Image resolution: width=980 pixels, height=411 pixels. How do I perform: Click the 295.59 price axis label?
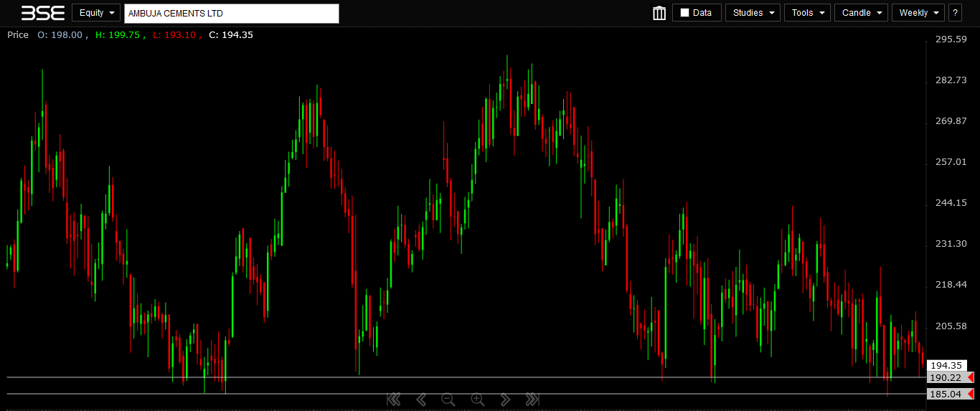click(x=951, y=39)
